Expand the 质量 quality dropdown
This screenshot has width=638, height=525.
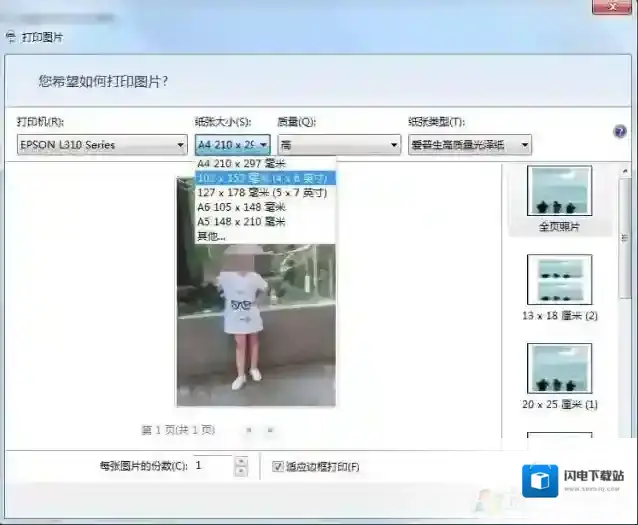(339, 145)
